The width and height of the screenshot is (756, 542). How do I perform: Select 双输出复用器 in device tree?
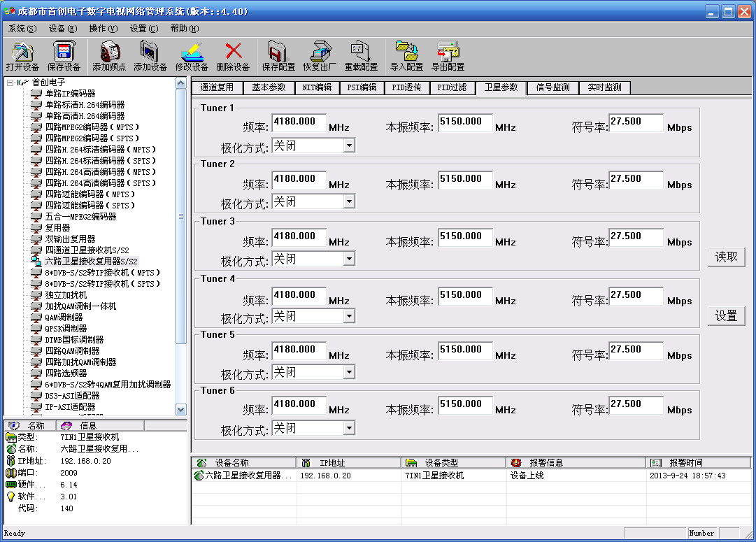click(71, 238)
